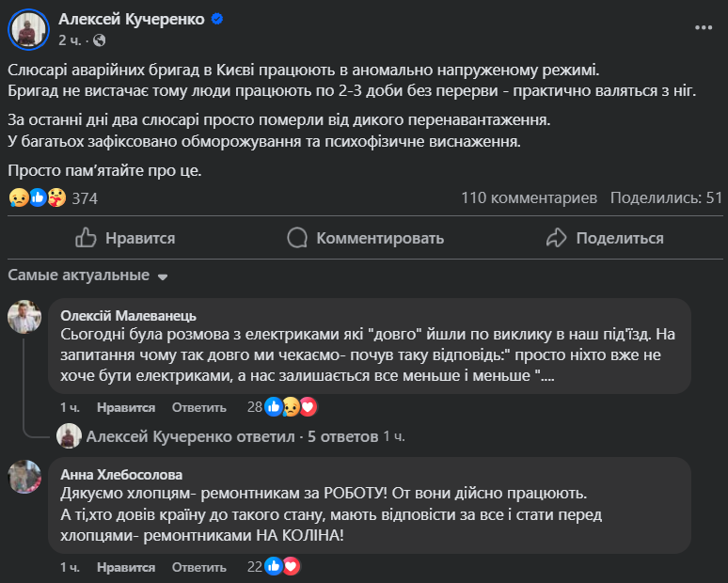Open the post options three-dots menu
Viewport: 728px width, 583px height.
703,29
